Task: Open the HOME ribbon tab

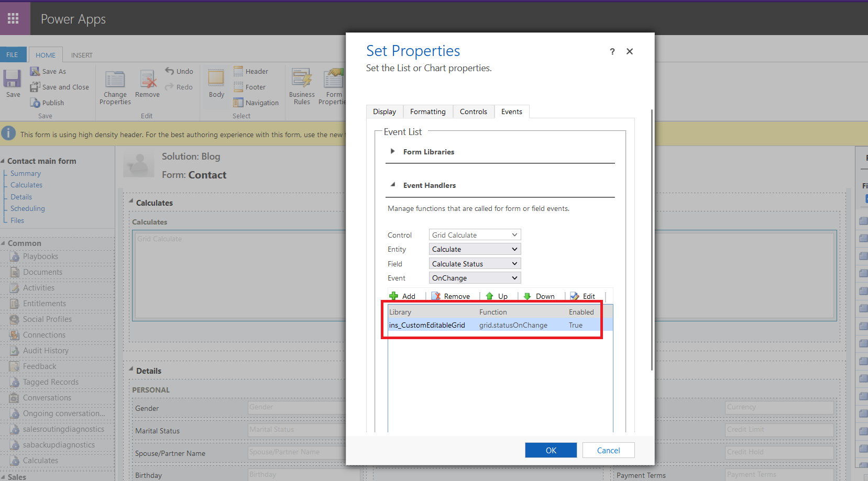Action: click(46, 55)
